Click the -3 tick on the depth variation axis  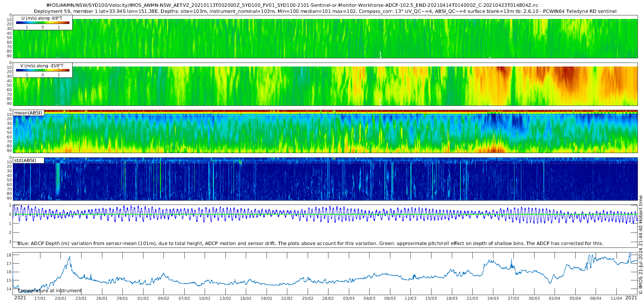[x=10, y=242]
